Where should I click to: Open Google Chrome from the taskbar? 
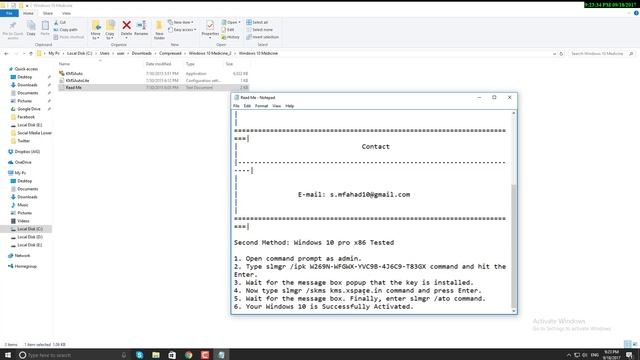(189, 355)
